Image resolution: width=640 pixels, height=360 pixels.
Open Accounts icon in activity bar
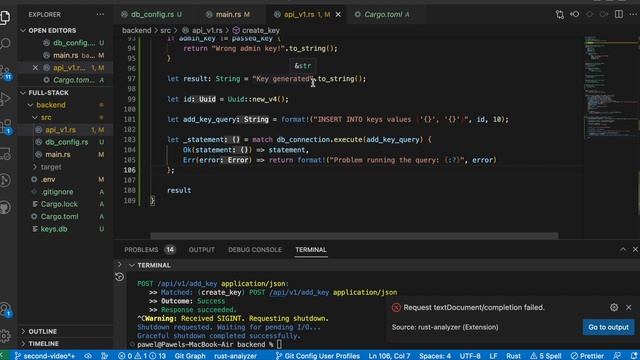pos(6,309)
